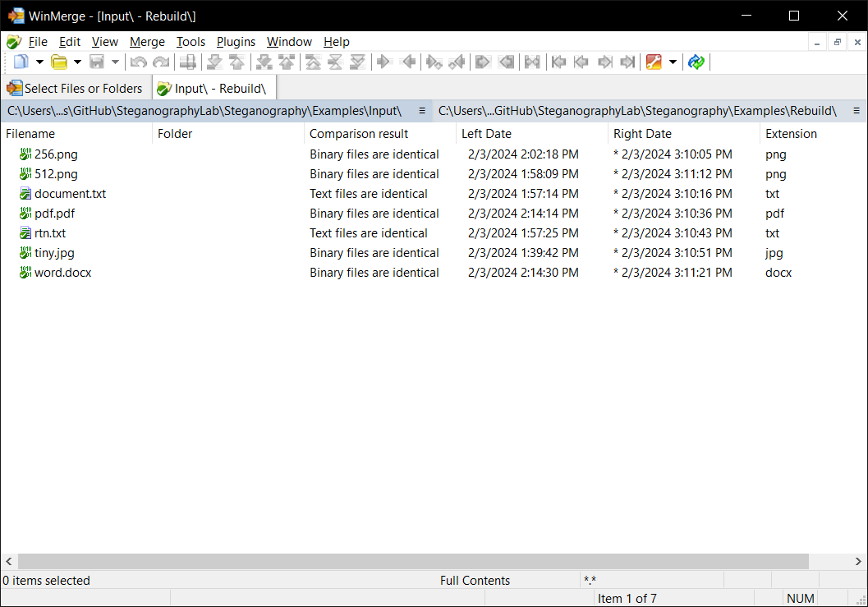Image resolution: width=868 pixels, height=607 pixels.
Task: Open the left Input path header menu
Action: (x=422, y=111)
